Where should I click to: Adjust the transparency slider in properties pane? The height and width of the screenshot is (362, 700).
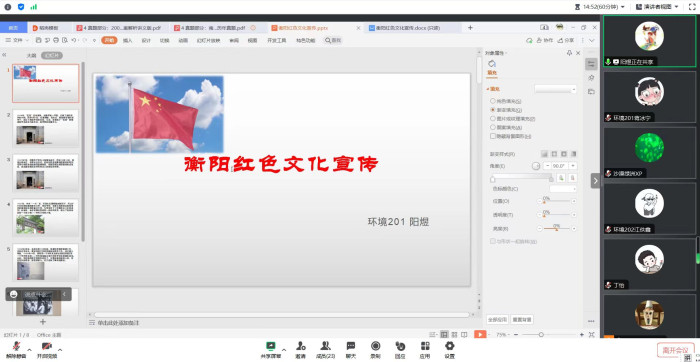(557, 215)
